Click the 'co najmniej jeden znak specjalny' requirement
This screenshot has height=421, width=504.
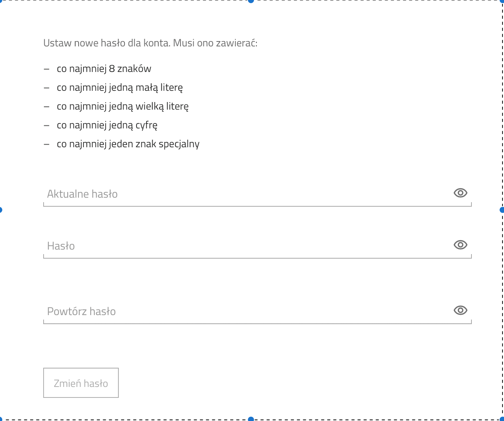128,144
